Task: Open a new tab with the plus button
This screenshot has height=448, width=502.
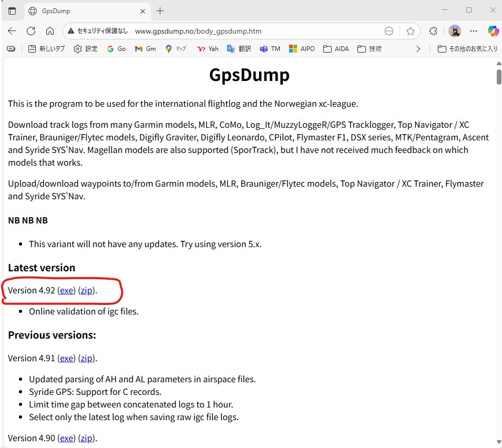Action: tap(160, 11)
